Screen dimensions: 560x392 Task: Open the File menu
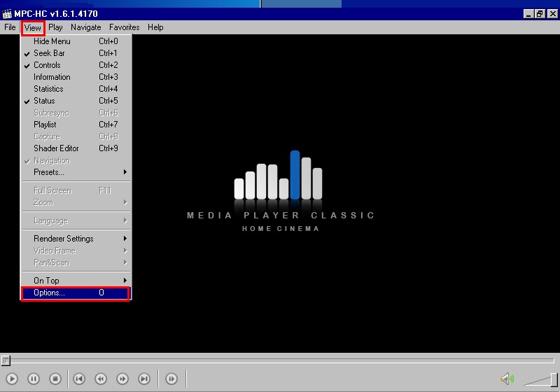tap(10, 27)
